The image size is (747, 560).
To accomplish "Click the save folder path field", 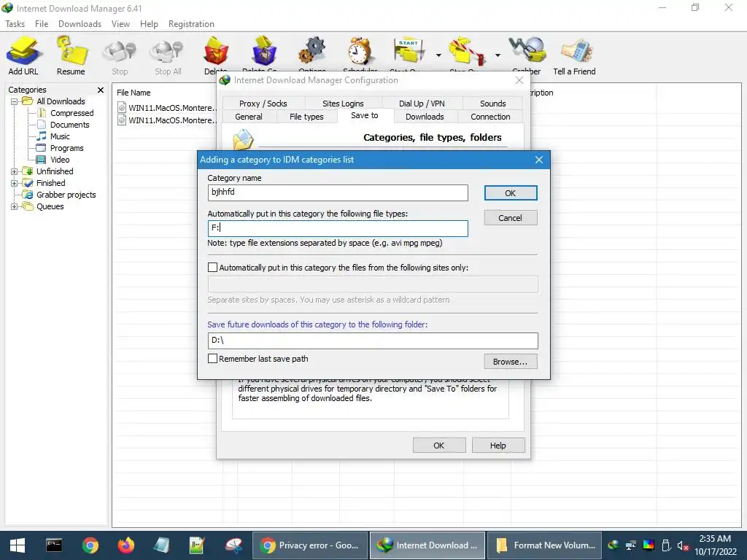I will coord(373,341).
